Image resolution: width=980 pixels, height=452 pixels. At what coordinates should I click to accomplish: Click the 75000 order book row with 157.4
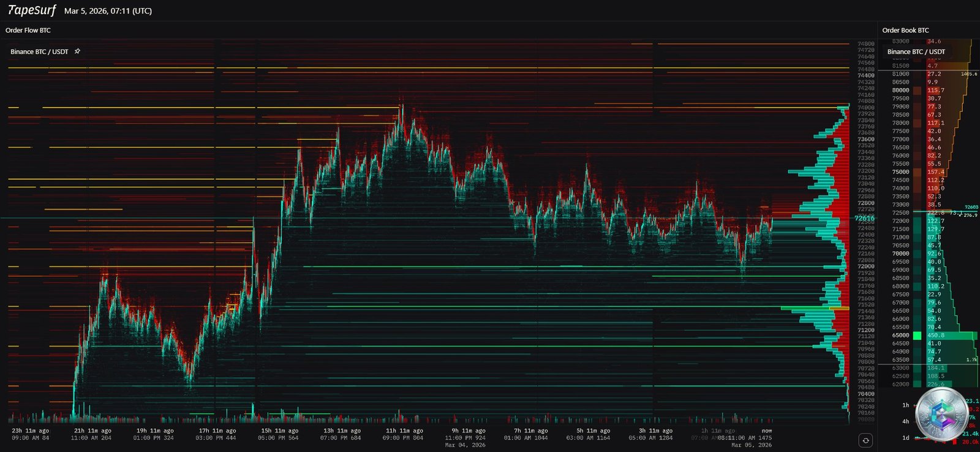[x=929, y=172]
